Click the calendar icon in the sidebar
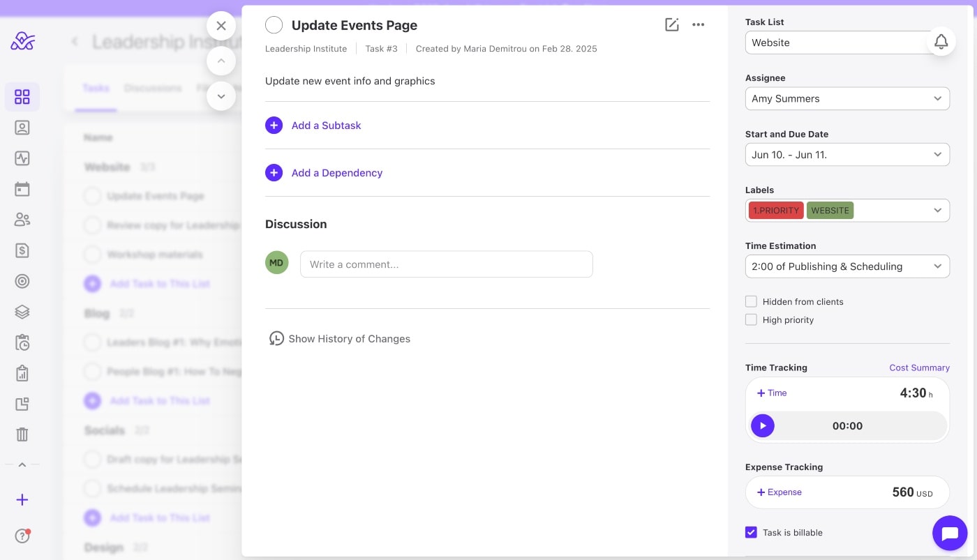The height and width of the screenshot is (560, 977). click(x=22, y=189)
